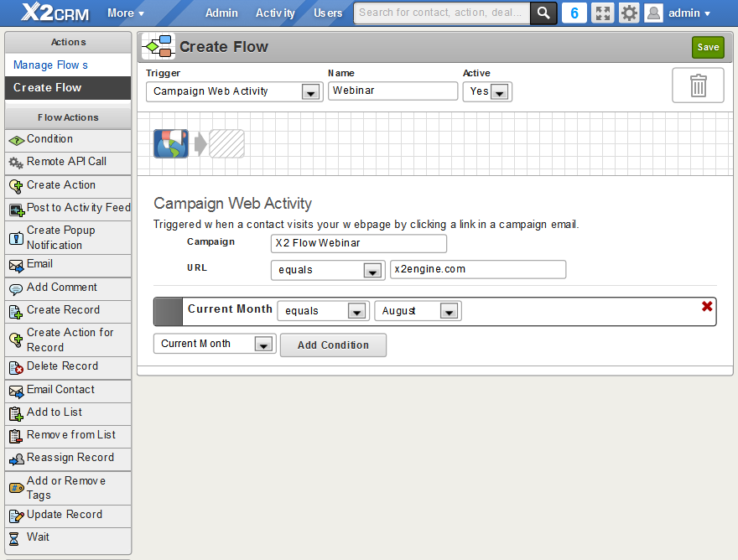Click the Condition flow action icon
738x560 pixels.
pyautogui.click(x=17, y=140)
